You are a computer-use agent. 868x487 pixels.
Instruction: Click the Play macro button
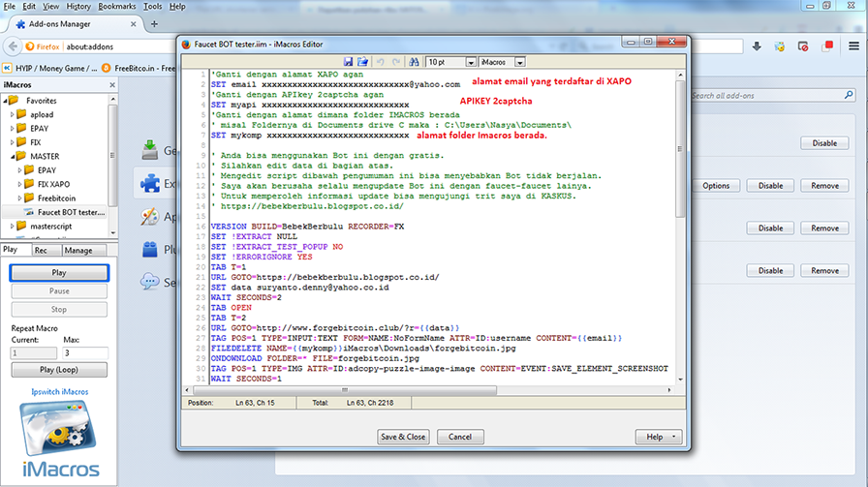59,273
